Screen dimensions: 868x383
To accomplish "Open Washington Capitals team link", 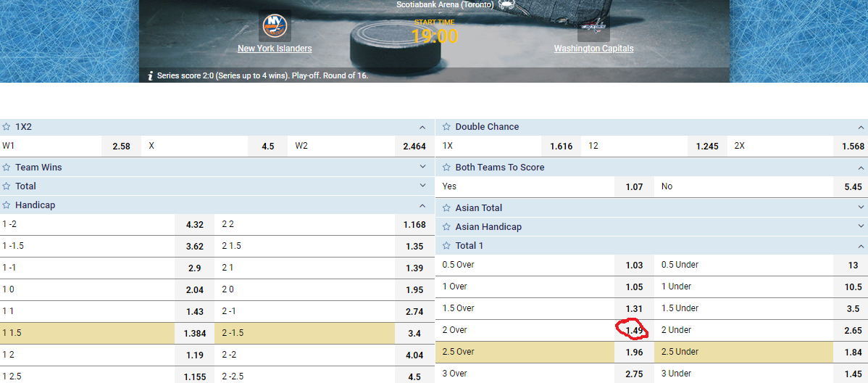I will pos(593,48).
